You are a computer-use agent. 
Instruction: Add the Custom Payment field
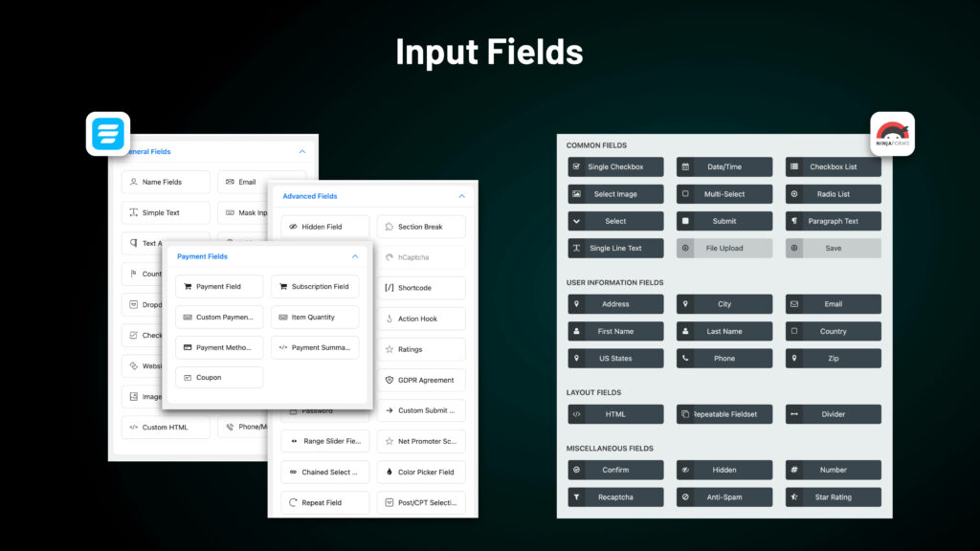coord(219,318)
